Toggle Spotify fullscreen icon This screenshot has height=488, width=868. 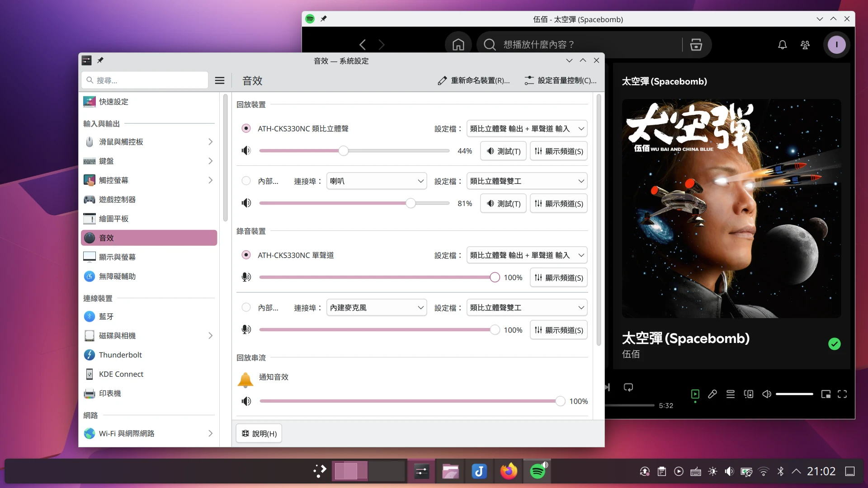[842, 394]
